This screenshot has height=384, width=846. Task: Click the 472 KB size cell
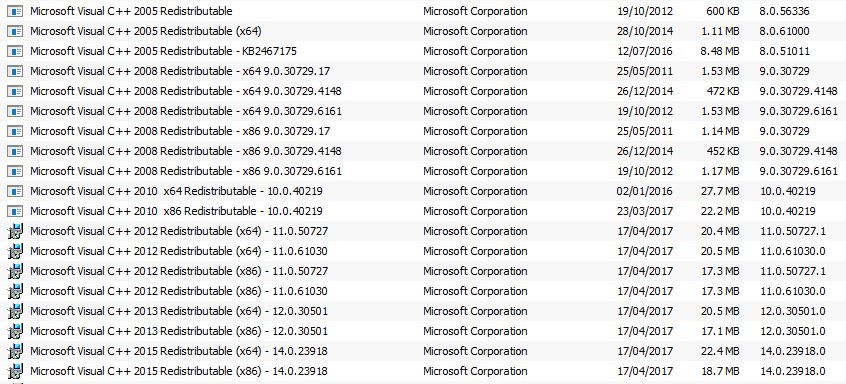click(x=723, y=91)
